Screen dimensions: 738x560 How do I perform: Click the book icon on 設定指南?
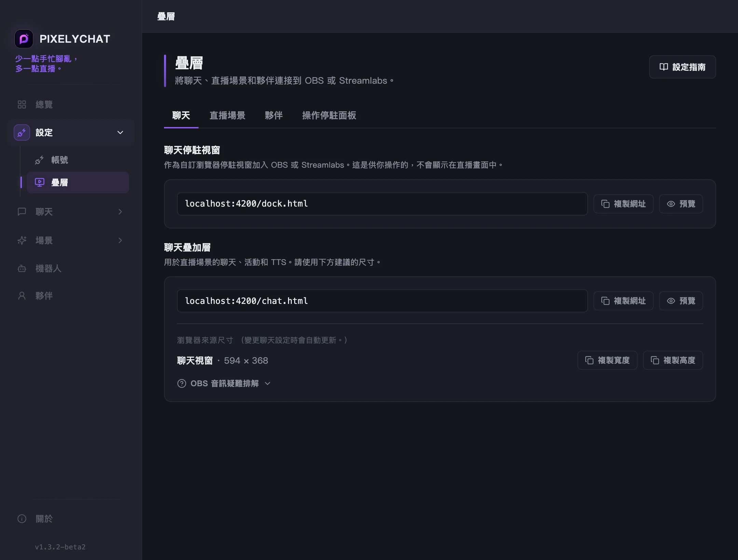(x=664, y=67)
